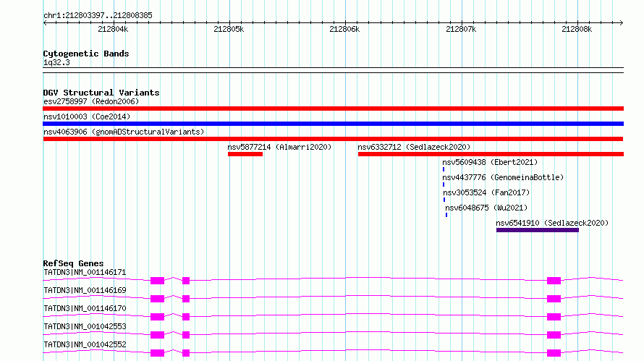Select the purple nsv6541910 variant bar

point(538,230)
